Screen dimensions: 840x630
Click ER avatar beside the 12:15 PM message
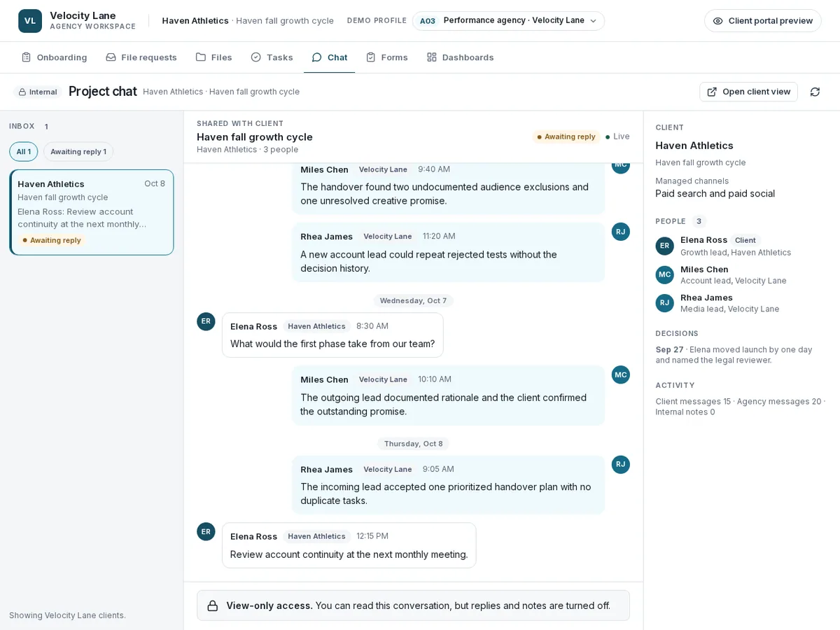pos(206,531)
